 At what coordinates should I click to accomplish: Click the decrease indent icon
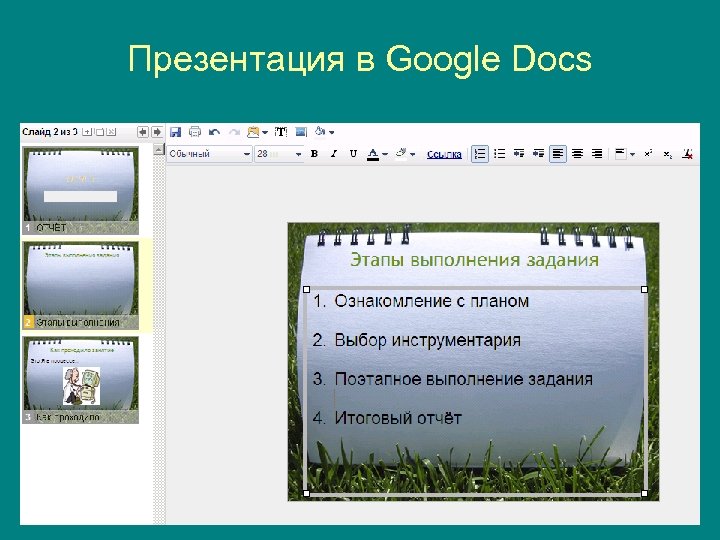[x=519, y=154]
